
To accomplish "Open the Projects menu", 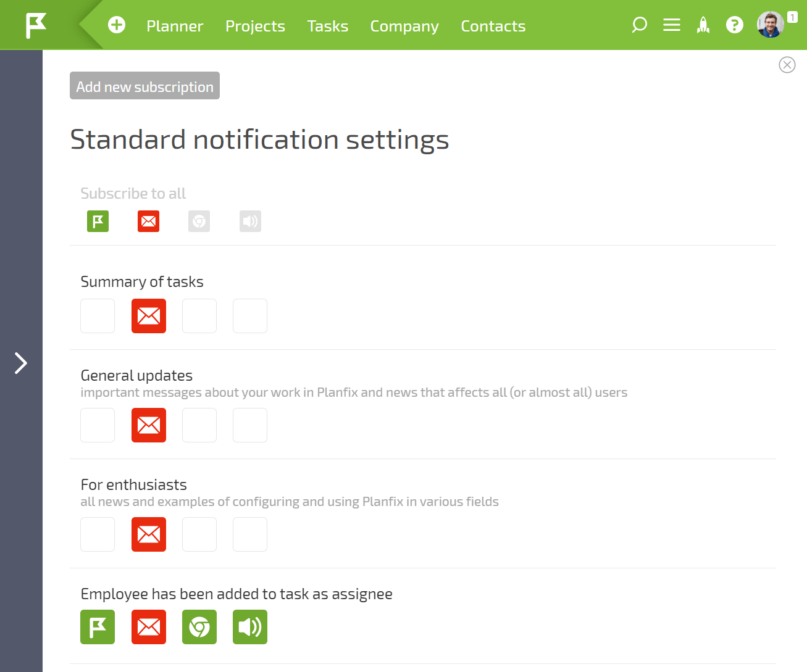I will pos(255,26).
